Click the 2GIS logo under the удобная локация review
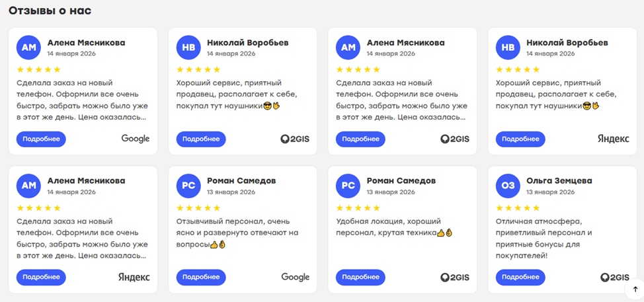This screenshot has height=302, width=644. point(455,278)
